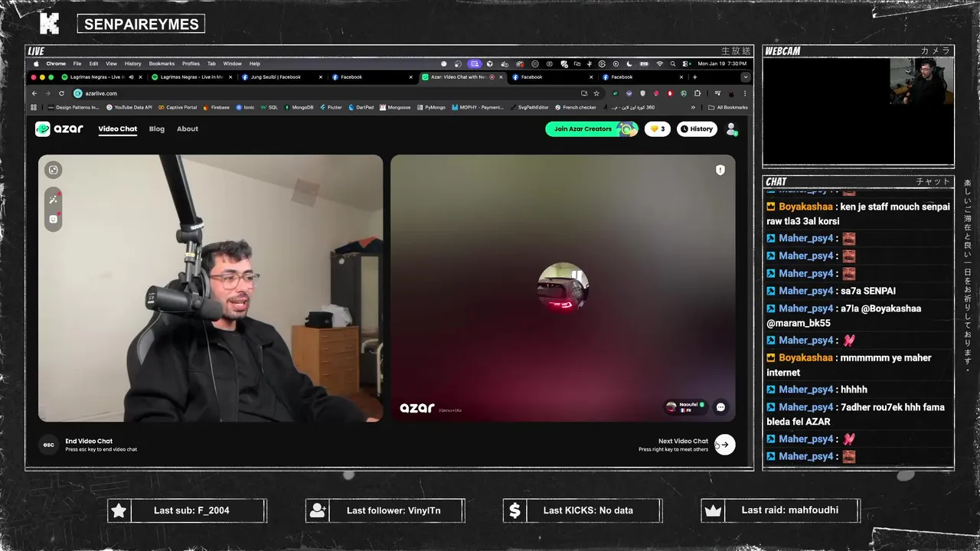Open the profile avatar icon in Azar header
This screenshot has width=980, height=551.
(x=731, y=129)
